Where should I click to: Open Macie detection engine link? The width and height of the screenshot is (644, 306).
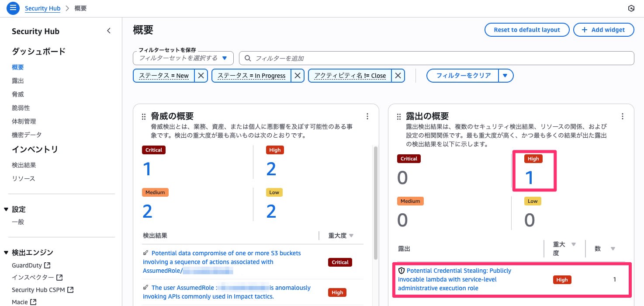point(20,302)
